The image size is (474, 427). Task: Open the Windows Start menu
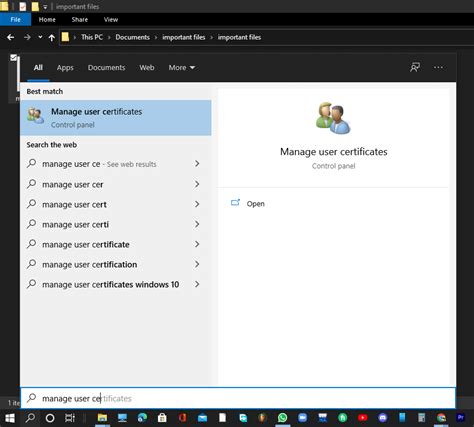10,418
